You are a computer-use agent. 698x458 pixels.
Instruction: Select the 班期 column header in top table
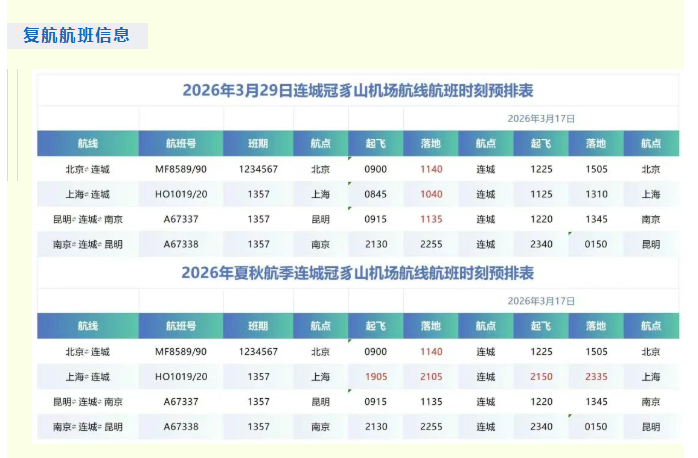tap(258, 144)
